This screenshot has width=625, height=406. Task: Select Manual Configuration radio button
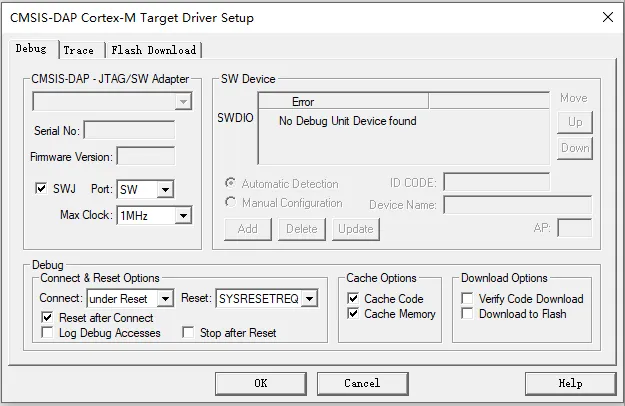[230, 202]
